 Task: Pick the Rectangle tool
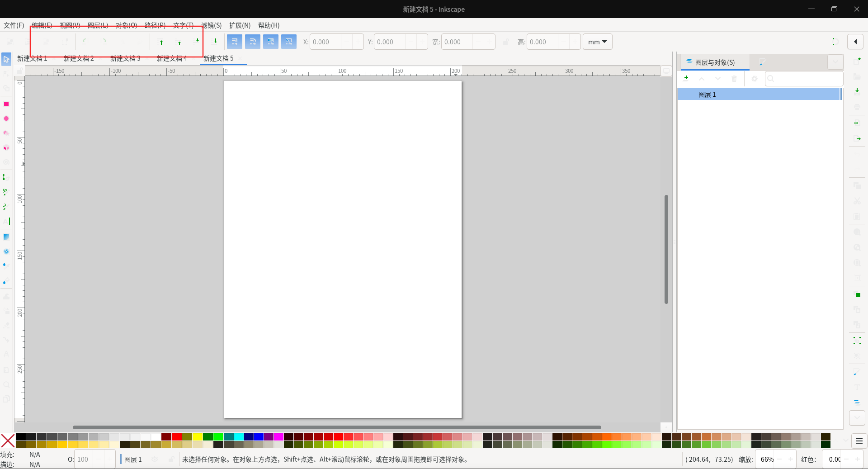[x=6, y=104]
